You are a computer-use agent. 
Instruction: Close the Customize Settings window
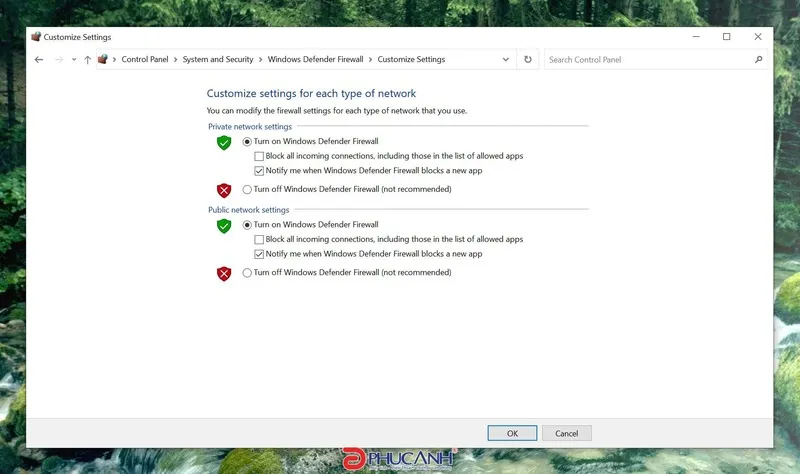point(758,37)
